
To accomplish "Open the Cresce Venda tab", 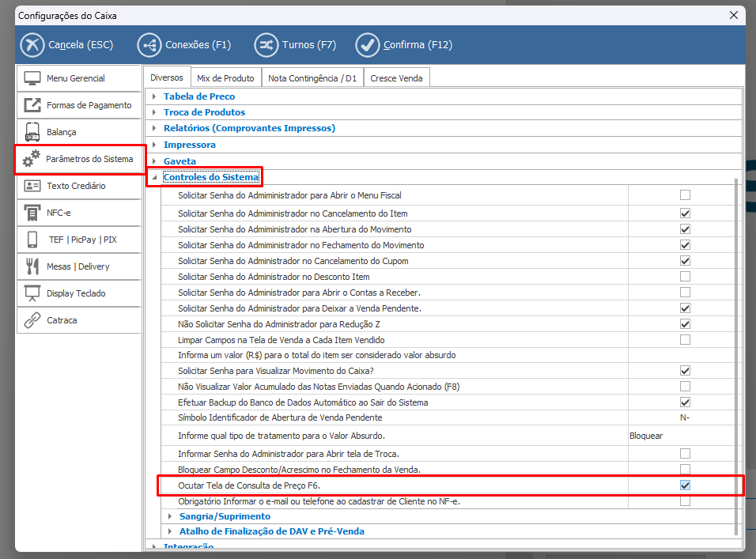I will 396,78.
